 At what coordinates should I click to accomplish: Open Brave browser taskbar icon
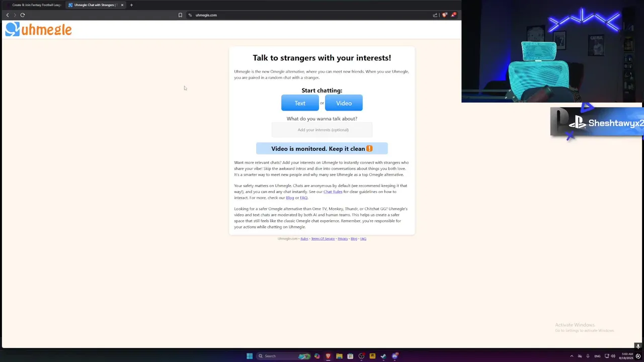328,356
